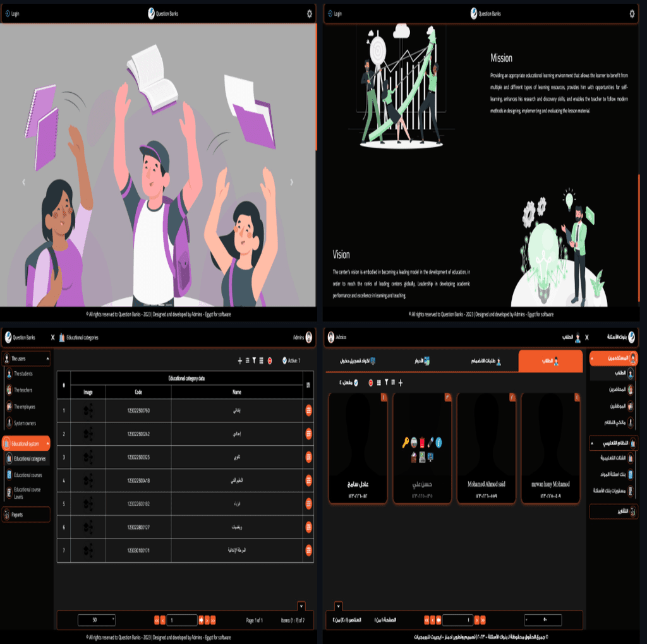Open التقارير sidebar section

click(x=614, y=511)
